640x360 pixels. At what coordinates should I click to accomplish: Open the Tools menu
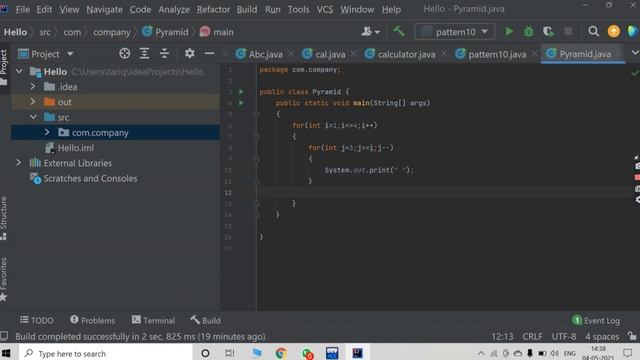coord(298,9)
